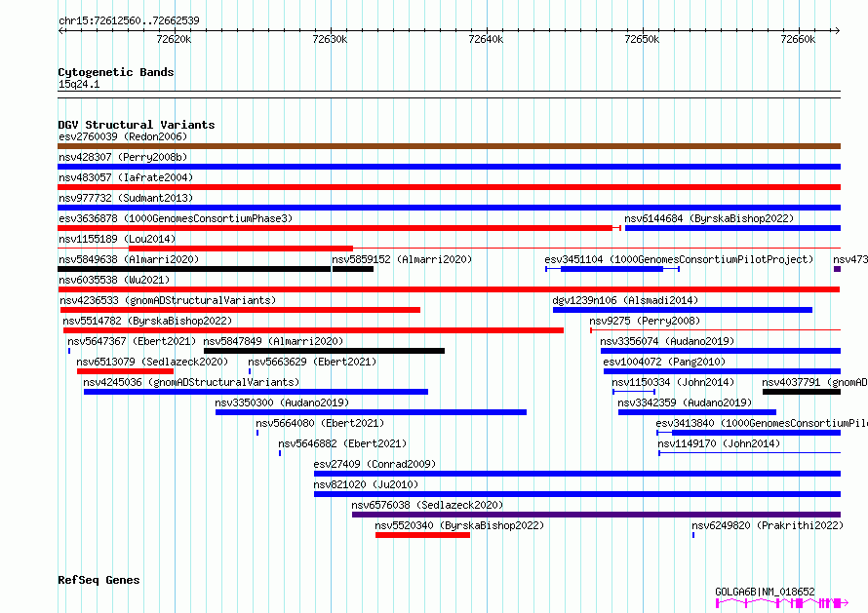
Task: Click esv27409 (Conrad2009) label
Action: pyautogui.click(x=375, y=464)
